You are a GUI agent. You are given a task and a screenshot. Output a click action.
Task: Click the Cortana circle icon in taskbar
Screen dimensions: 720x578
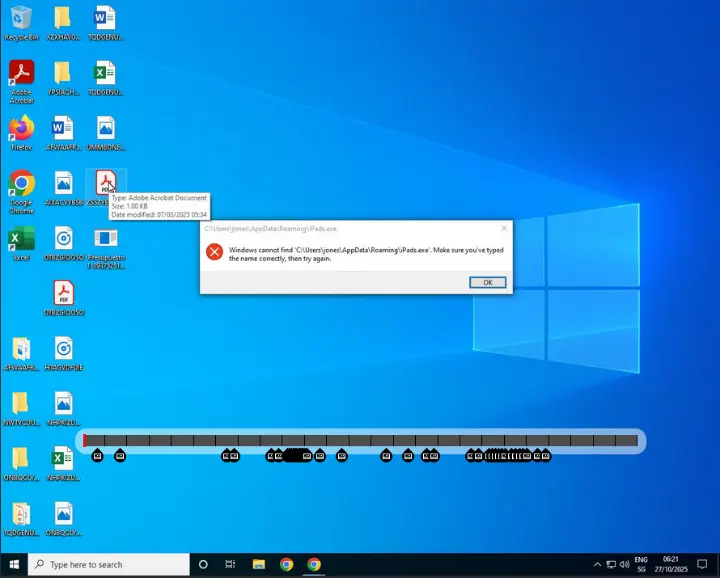[x=203, y=564]
